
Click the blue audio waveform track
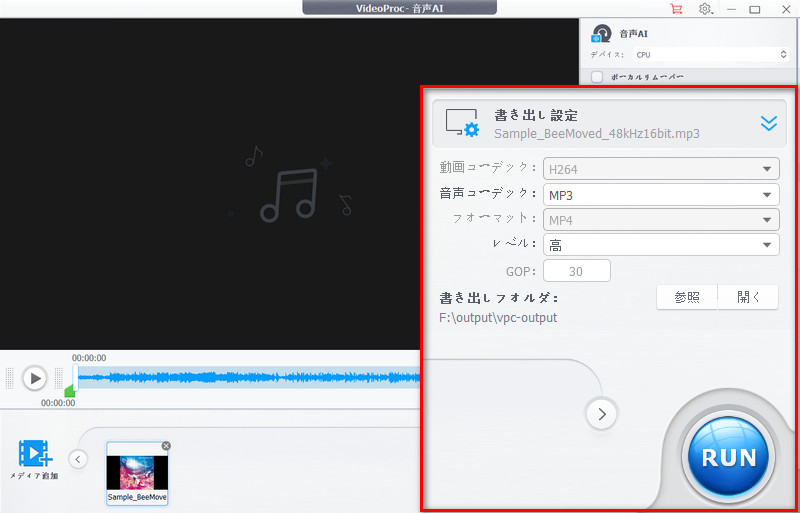tap(249, 378)
